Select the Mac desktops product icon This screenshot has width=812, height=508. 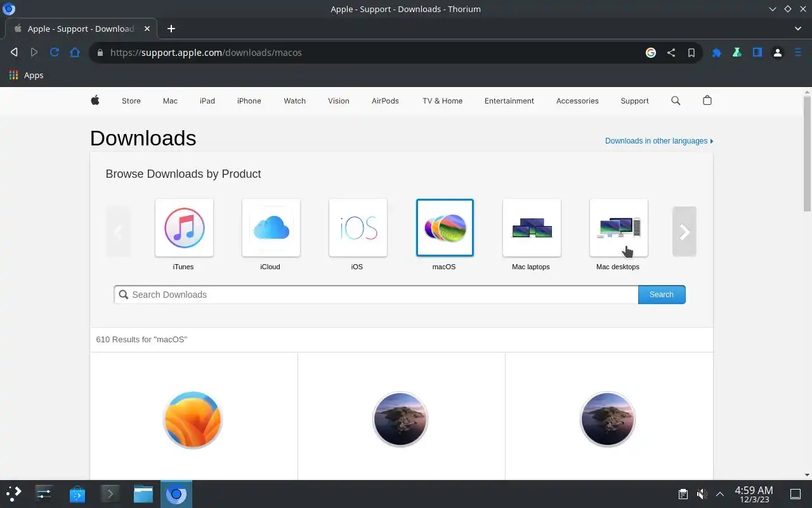(619, 227)
